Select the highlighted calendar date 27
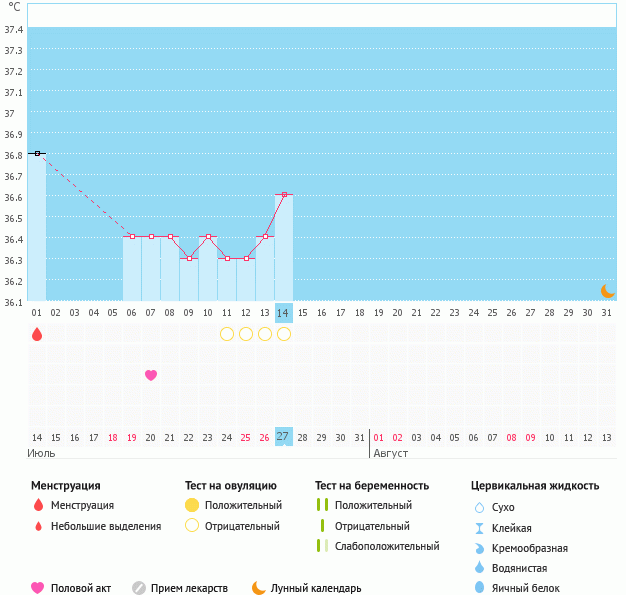The height and width of the screenshot is (595, 626). point(284,437)
